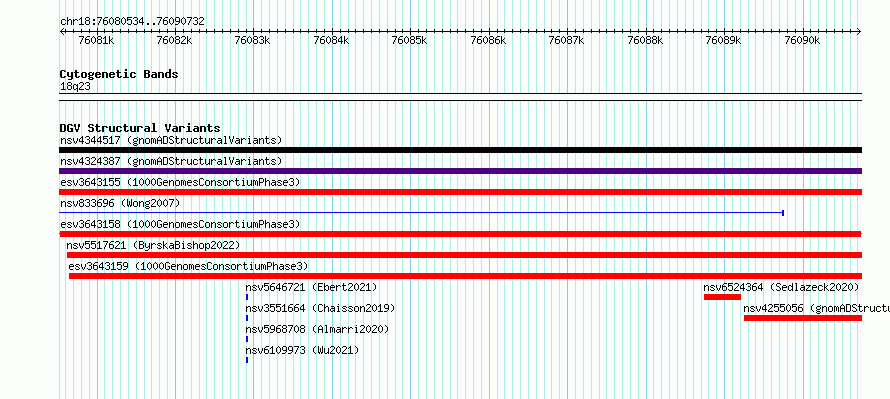The height and width of the screenshot is (399, 890).
Task: Click the nsv5517621 ByrskaBishop2022 label
Action: pyautogui.click(x=153, y=245)
